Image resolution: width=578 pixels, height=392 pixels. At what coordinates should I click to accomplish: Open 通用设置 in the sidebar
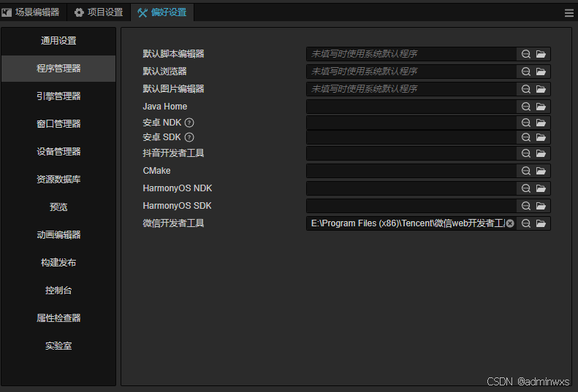[58, 41]
